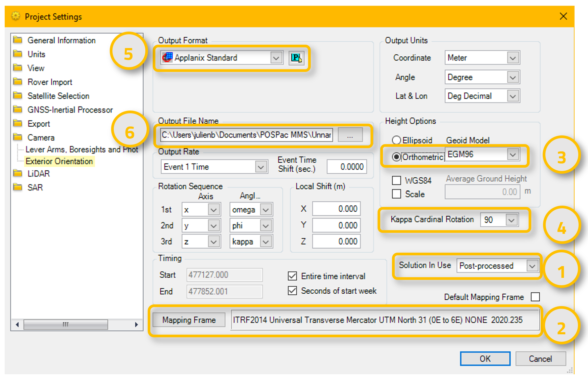Open the Geoid Model dropdown
588x381 pixels.
pos(512,155)
